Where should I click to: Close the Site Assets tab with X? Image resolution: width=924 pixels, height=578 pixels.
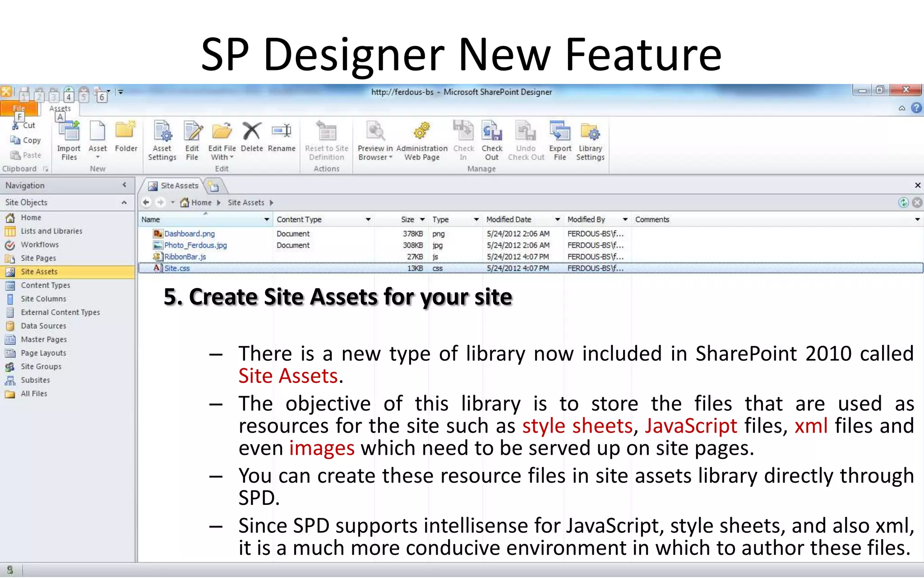point(917,185)
